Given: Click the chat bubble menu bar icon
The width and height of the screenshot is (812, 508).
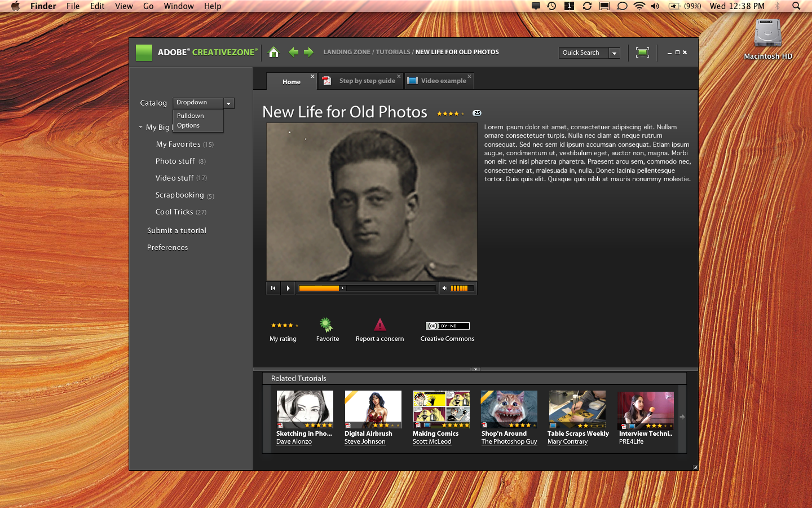Looking at the screenshot, I should 622,6.
